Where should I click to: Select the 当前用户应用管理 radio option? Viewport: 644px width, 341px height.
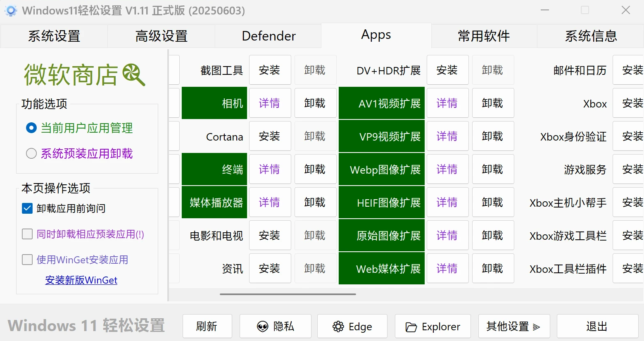point(31,128)
